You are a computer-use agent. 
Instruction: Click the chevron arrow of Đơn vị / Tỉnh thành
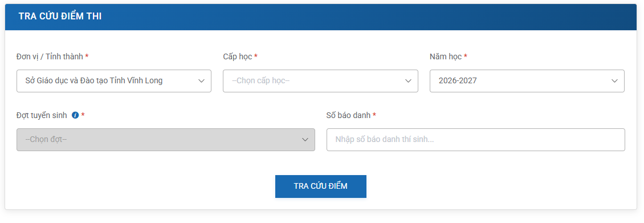[x=201, y=81]
